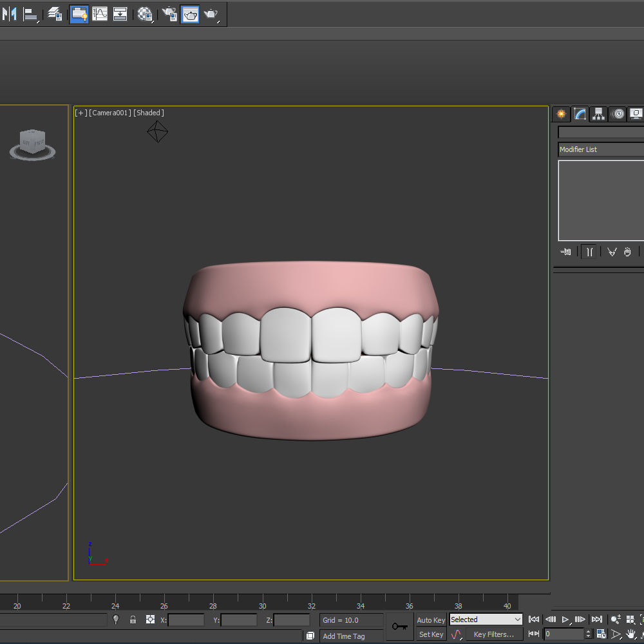Open the Curve Editor
This screenshot has width=644, height=644.
pos(100,14)
